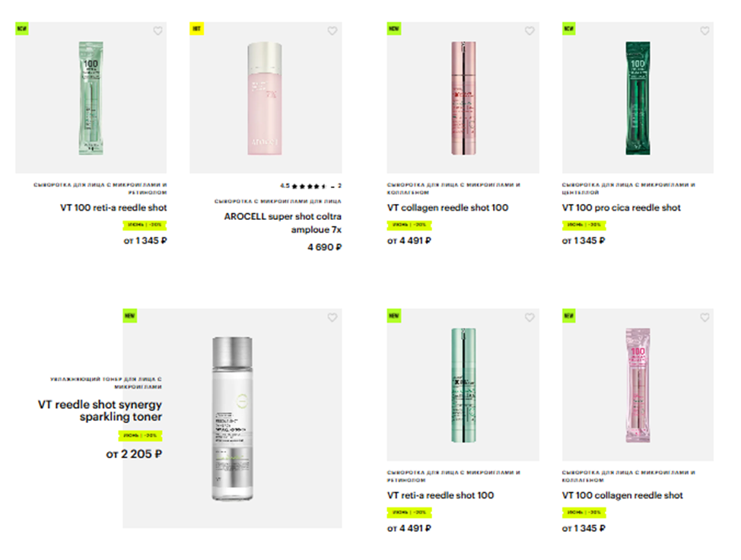Favorite the VT 100 reti-a reedle shot heart
This screenshot has height=560, width=741.
pos(157,30)
